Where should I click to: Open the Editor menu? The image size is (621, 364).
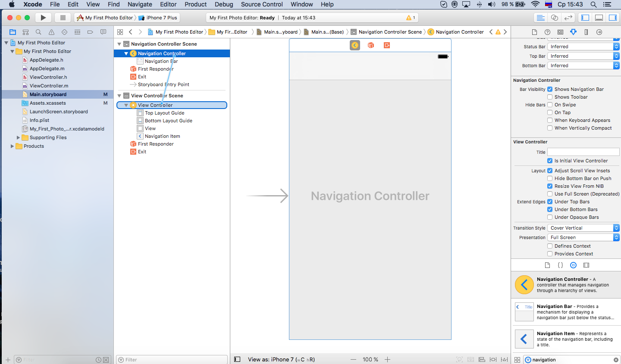pos(168,4)
